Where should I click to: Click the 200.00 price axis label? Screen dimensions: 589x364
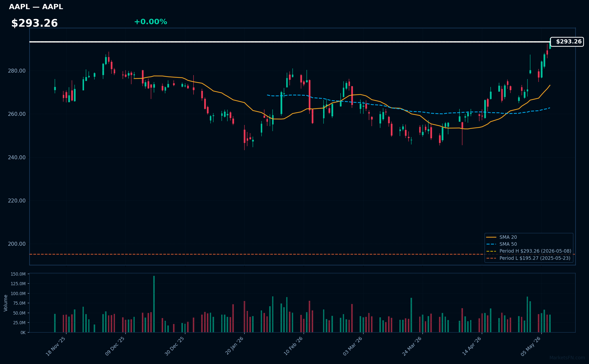point(17,244)
